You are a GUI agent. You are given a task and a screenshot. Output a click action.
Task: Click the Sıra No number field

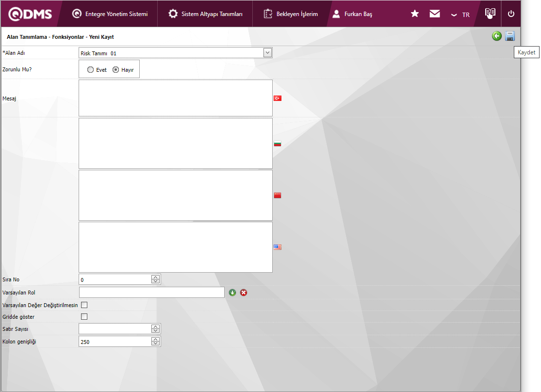[115, 279]
